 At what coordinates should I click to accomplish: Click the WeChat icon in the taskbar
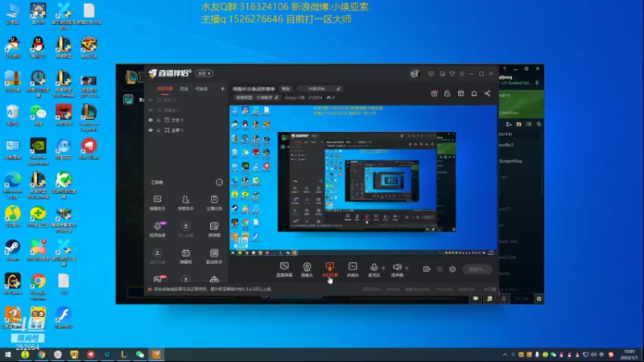click(x=139, y=355)
